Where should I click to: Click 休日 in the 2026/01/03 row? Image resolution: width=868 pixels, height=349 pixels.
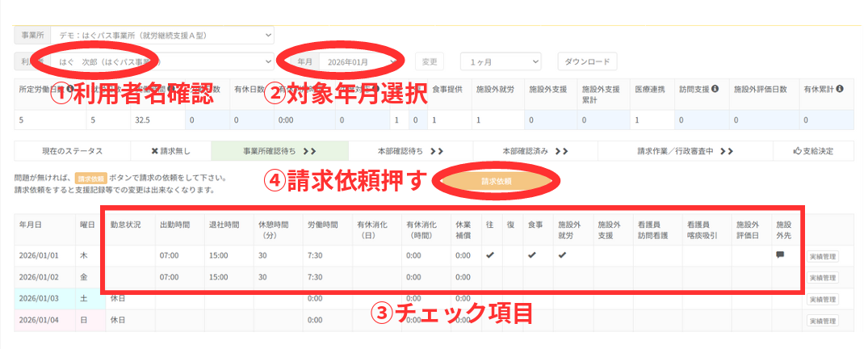[117, 299]
